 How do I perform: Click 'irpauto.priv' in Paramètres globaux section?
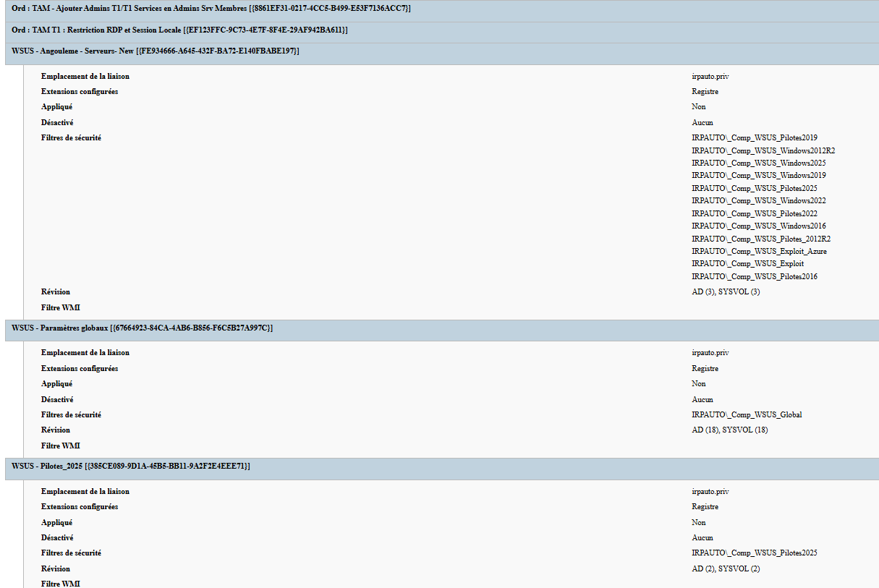click(x=710, y=353)
